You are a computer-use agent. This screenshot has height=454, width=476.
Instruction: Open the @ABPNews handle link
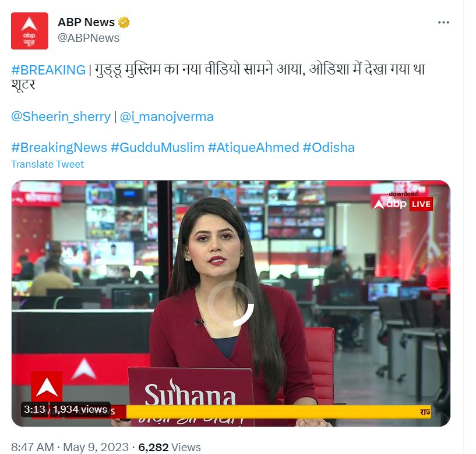point(89,38)
